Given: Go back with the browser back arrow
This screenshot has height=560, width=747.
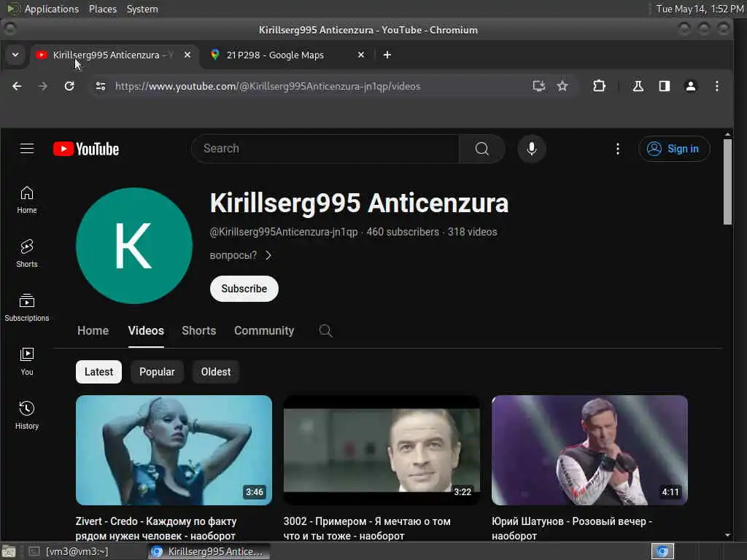Looking at the screenshot, I should 17,86.
